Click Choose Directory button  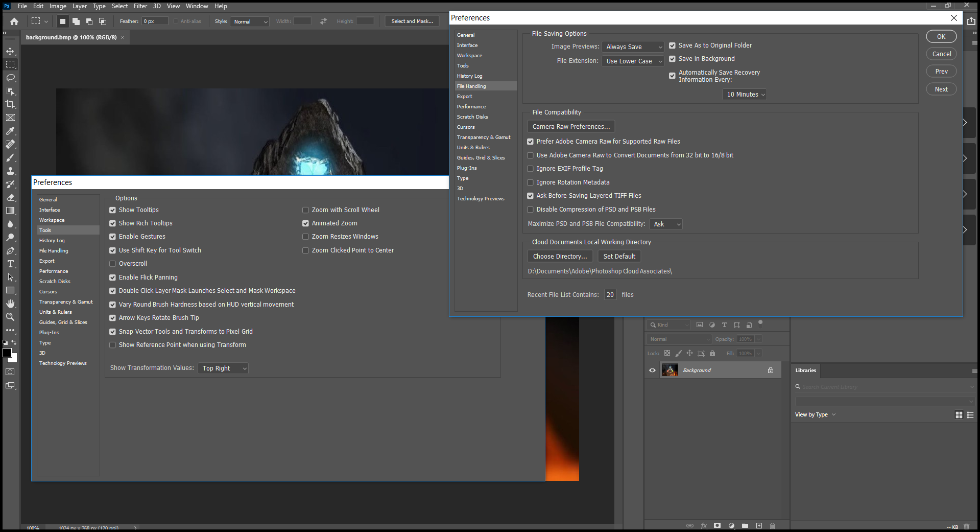(x=560, y=257)
